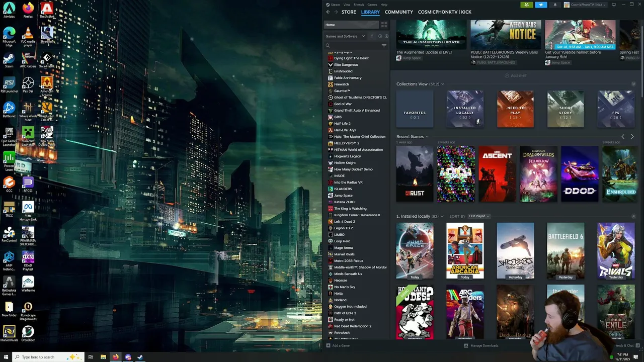This screenshot has width=644, height=362.
Task: Open the Windows Start menu
Action: 6,357
